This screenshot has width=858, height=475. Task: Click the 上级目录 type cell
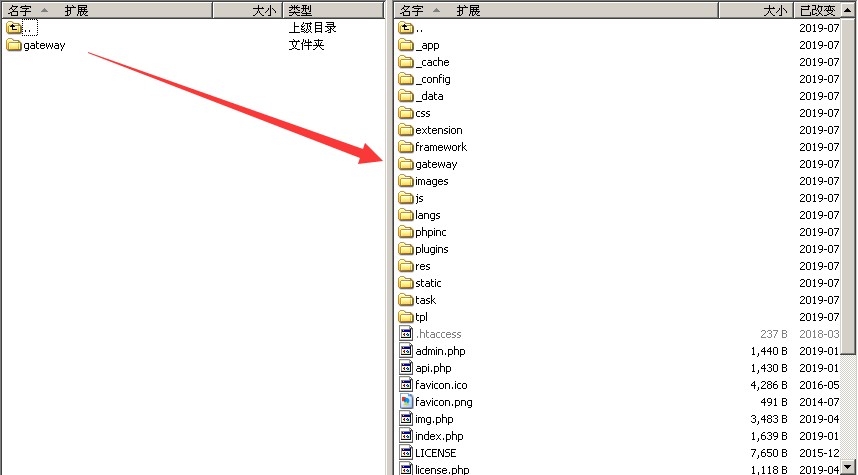point(312,27)
